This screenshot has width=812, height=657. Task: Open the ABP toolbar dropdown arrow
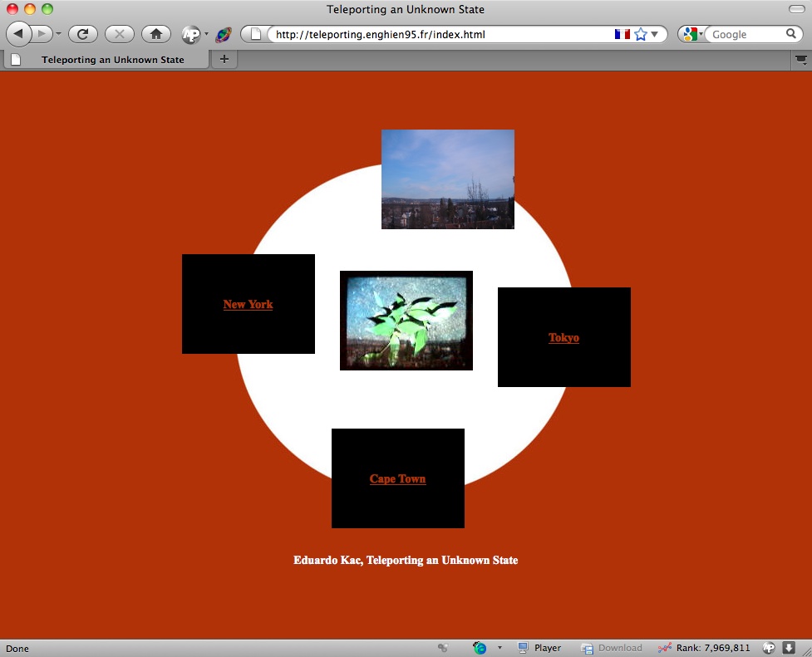pyautogui.click(x=207, y=34)
